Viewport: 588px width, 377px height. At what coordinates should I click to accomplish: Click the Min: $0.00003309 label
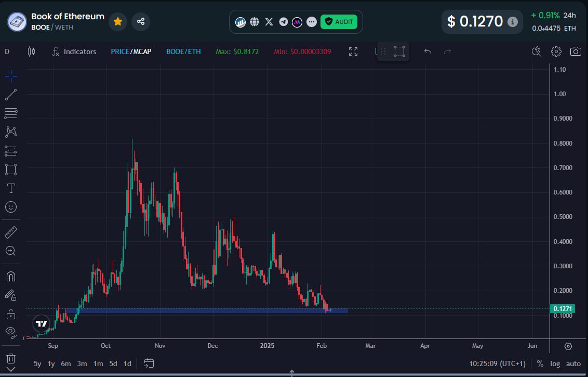tap(302, 52)
